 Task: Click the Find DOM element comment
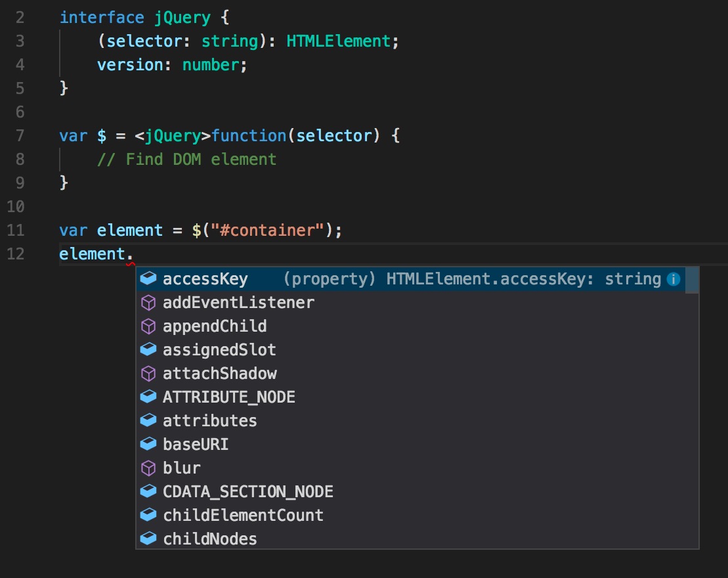click(x=186, y=160)
